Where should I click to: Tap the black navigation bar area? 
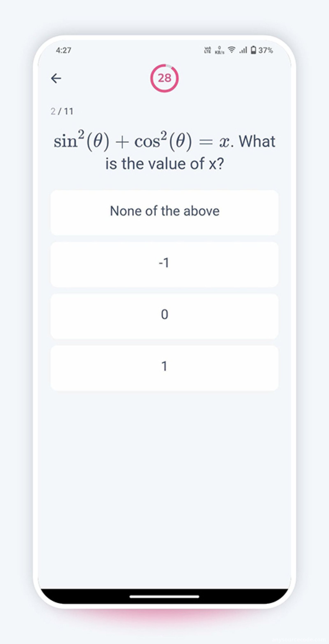164,596
